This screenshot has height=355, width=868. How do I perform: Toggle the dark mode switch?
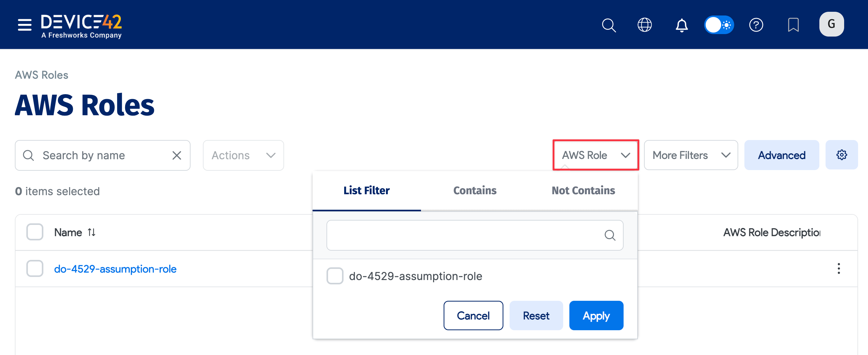coord(719,24)
